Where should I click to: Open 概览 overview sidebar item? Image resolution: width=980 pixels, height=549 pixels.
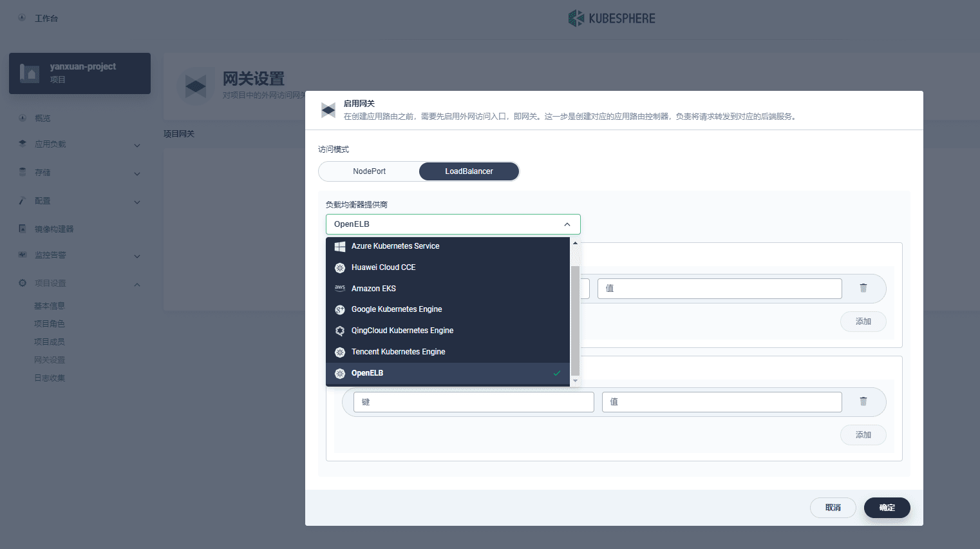point(42,119)
